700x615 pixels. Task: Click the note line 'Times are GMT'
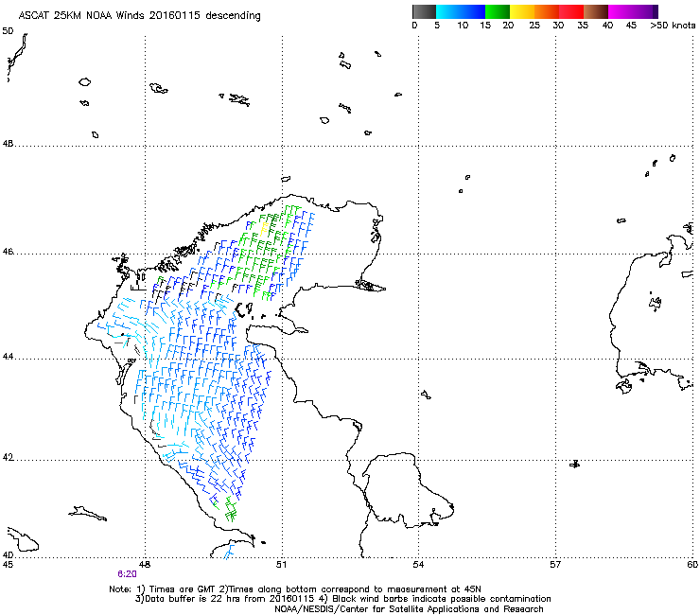point(183,589)
